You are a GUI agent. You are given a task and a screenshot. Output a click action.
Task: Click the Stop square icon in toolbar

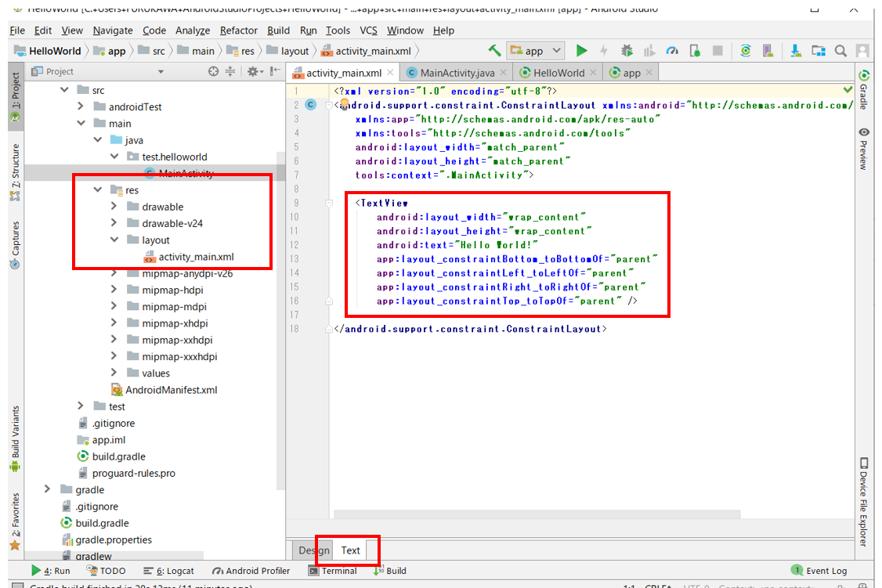(718, 51)
